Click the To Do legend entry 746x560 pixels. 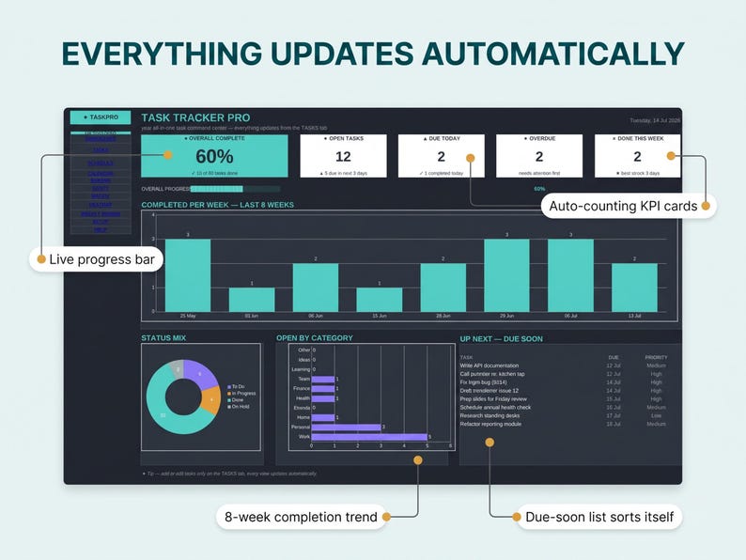tap(236, 387)
